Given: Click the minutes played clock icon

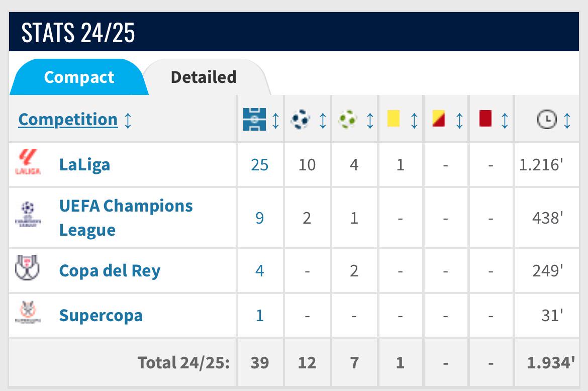Looking at the screenshot, I should [x=547, y=119].
